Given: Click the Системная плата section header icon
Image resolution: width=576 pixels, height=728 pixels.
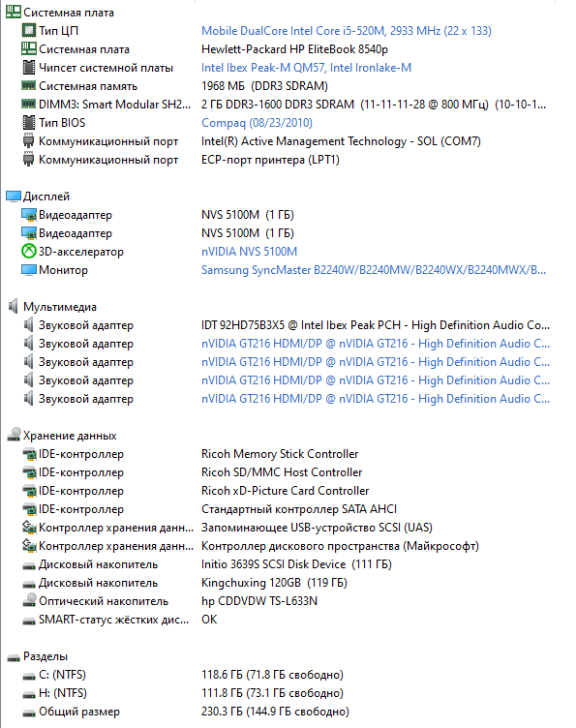Looking at the screenshot, I should (x=14, y=12).
